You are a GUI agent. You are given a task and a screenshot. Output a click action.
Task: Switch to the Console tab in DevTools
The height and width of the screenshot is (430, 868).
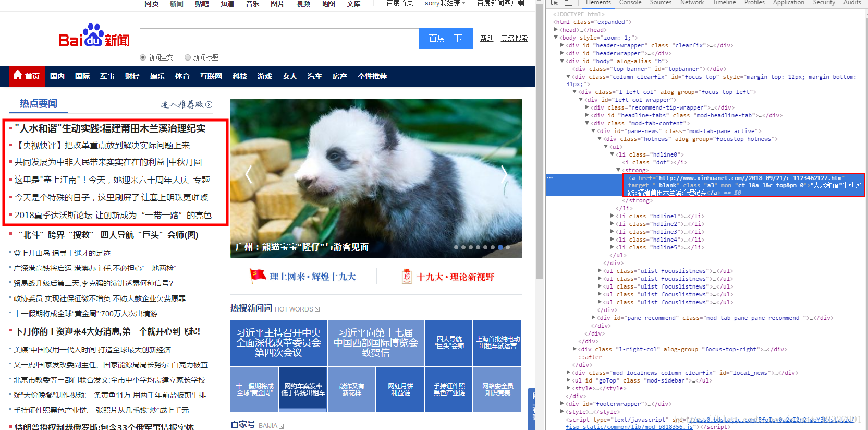tap(630, 3)
